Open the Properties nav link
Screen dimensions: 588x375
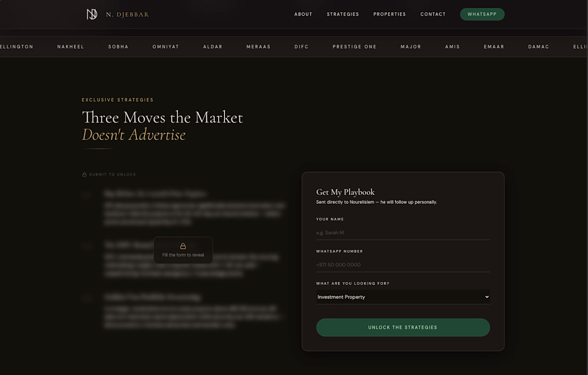(x=389, y=14)
